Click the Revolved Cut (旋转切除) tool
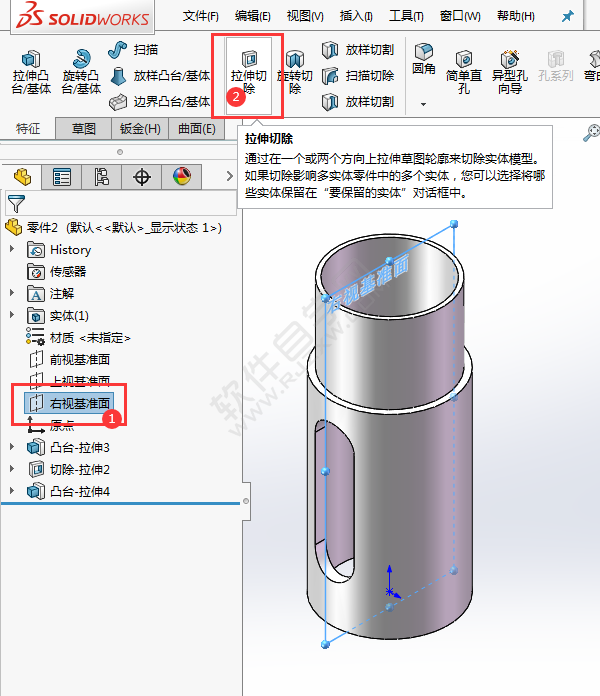Image resolution: width=600 pixels, height=696 pixels. pyautogui.click(x=295, y=73)
